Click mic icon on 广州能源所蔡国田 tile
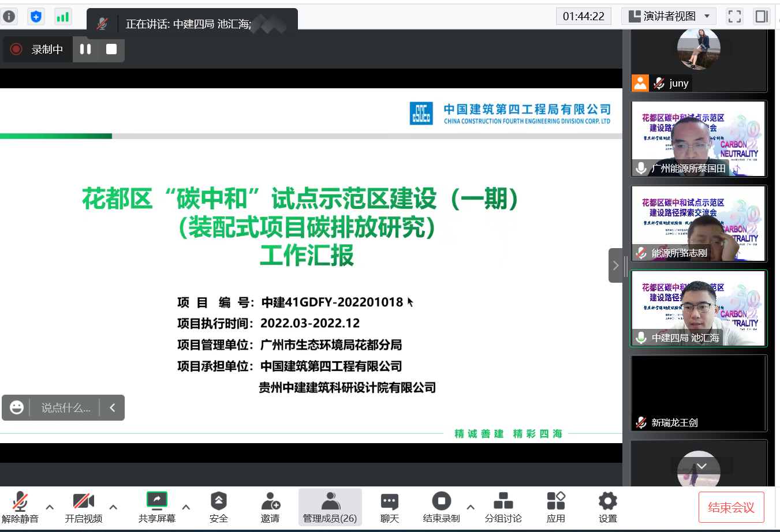 pyautogui.click(x=641, y=168)
